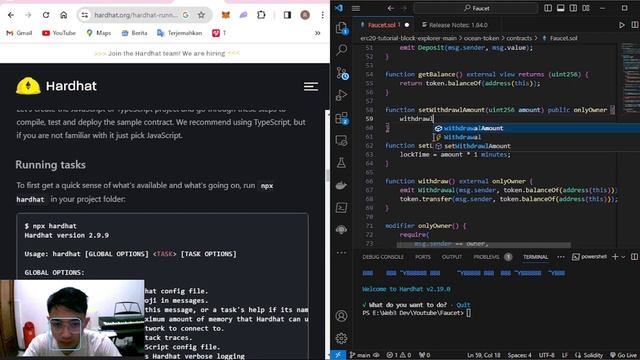This screenshot has width=640, height=360.
Task: Open MetaMask fox extension
Action: click(x=225, y=15)
